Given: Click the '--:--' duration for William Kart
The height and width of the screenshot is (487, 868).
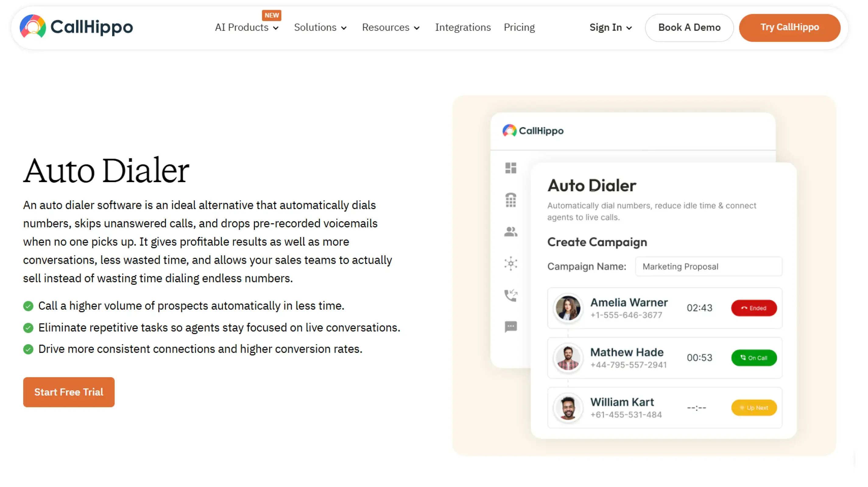Looking at the screenshot, I should (x=697, y=408).
